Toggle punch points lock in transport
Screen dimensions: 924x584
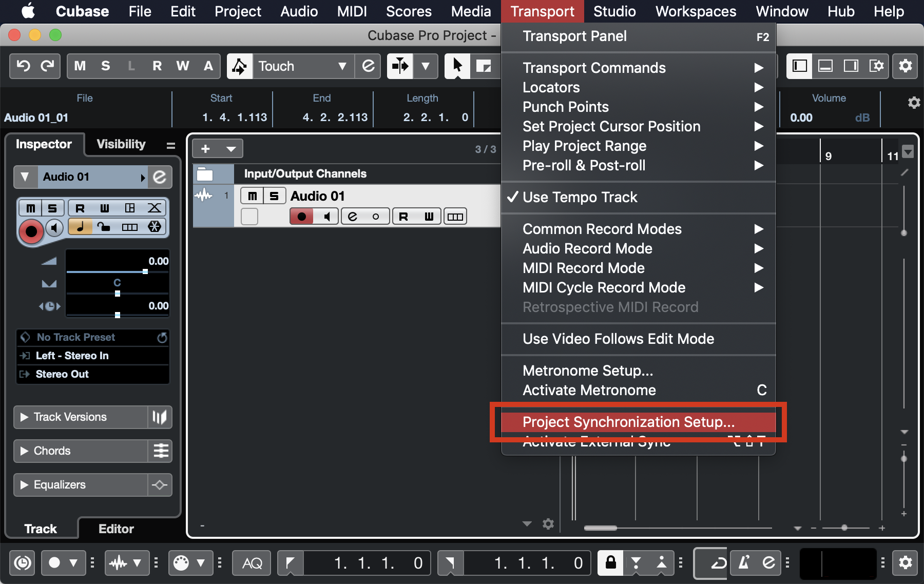point(610,563)
